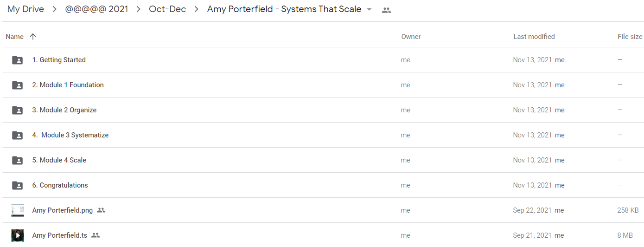Expand the Systems That Scale folder dropdown arrow
The height and width of the screenshot is (247, 644).
point(369,10)
